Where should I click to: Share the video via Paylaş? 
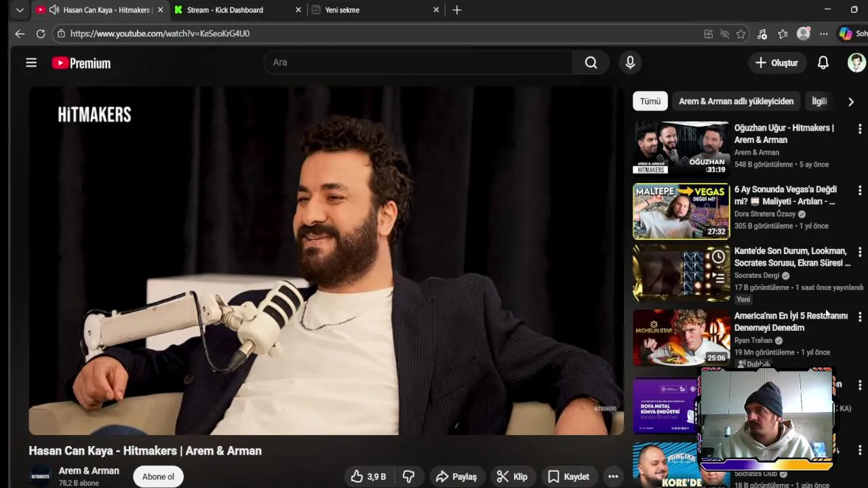[x=456, y=476]
